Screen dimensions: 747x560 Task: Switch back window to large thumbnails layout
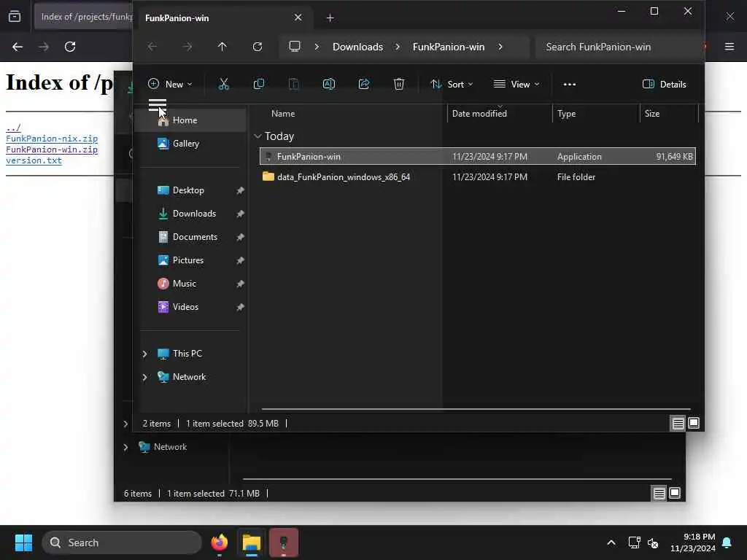point(675,493)
